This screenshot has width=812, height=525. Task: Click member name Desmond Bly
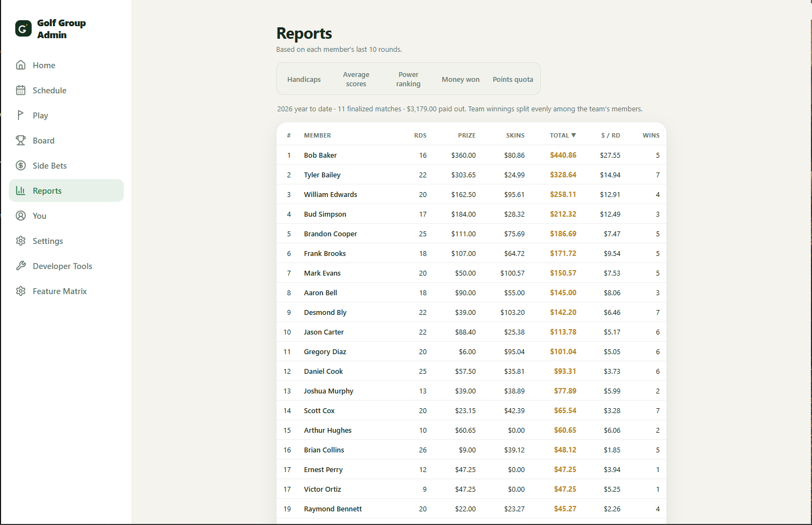click(325, 312)
